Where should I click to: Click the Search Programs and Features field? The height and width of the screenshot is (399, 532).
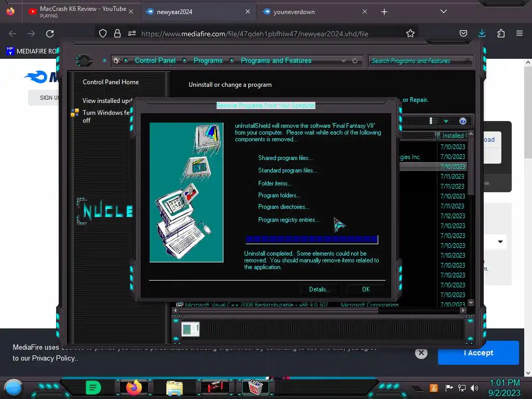pos(420,61)
